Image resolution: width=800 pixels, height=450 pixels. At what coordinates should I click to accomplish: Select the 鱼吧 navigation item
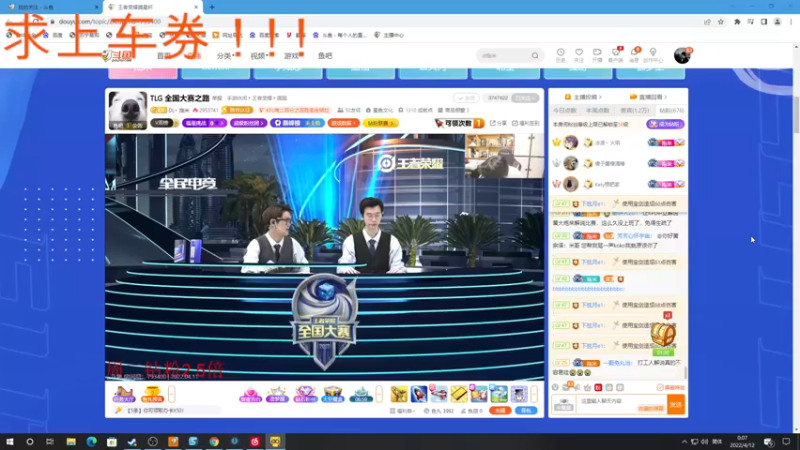(325, 56)
